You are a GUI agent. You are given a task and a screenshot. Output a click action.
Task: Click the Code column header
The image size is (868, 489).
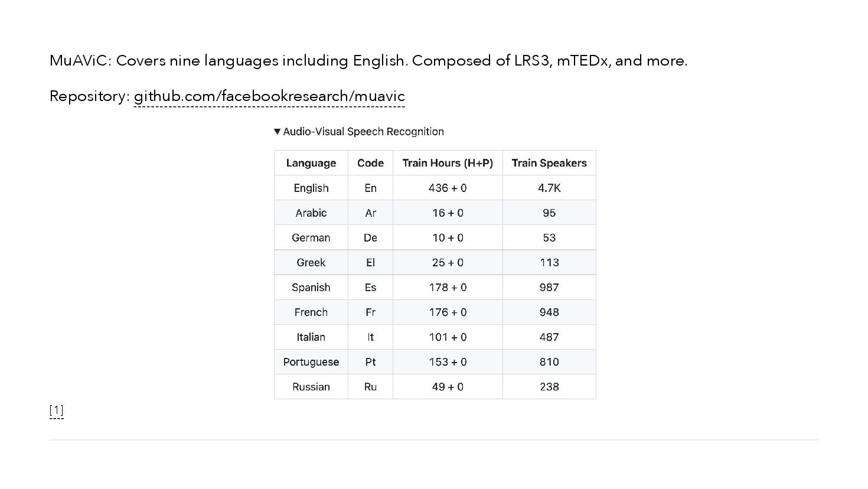[x=370, y=163]
